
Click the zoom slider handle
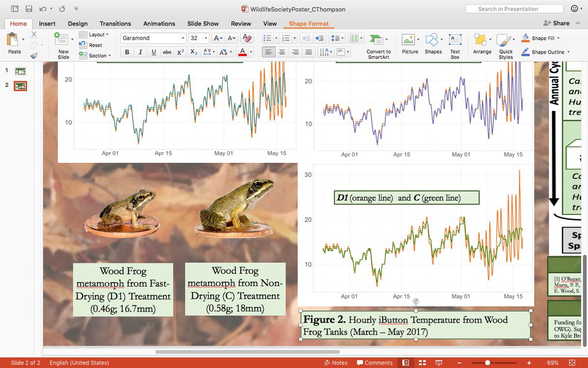[x=488, y=363]
